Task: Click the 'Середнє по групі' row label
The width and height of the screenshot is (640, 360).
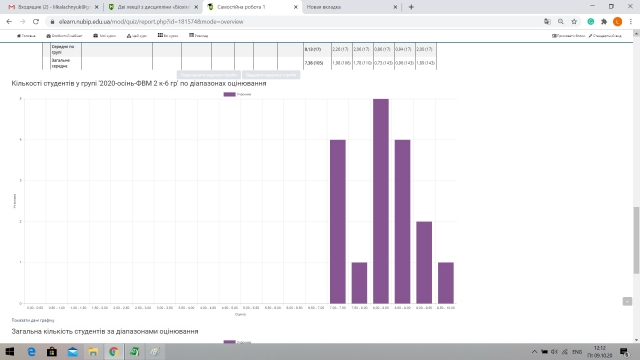Action: [x=63, y=50]
